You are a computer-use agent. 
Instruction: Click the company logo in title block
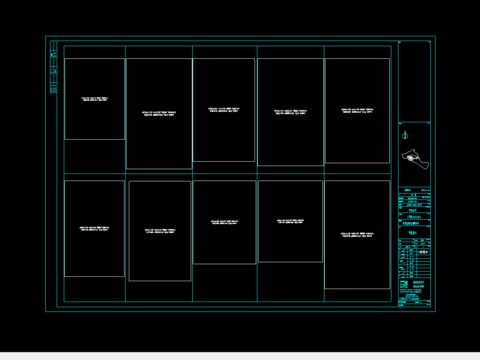[x=404, y=284]
